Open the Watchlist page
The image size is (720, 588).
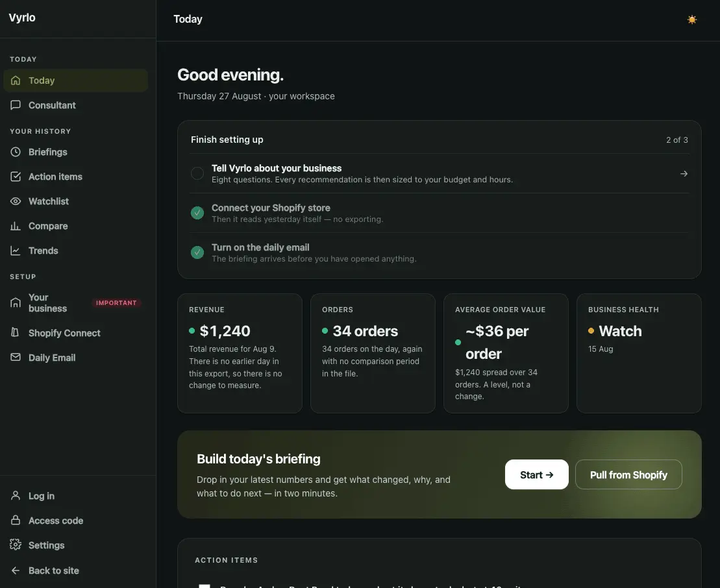coord(76,201)
